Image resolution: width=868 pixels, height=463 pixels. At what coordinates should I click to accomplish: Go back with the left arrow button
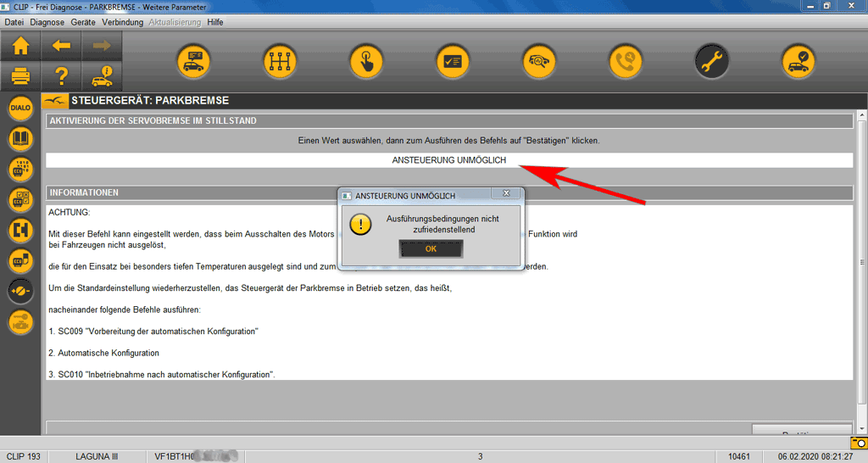pos(61,46)
